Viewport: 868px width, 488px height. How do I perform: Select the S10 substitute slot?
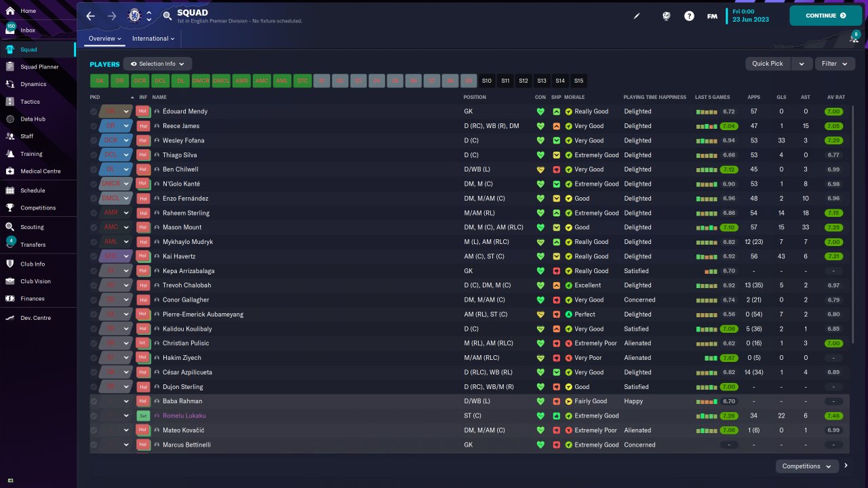486,81
